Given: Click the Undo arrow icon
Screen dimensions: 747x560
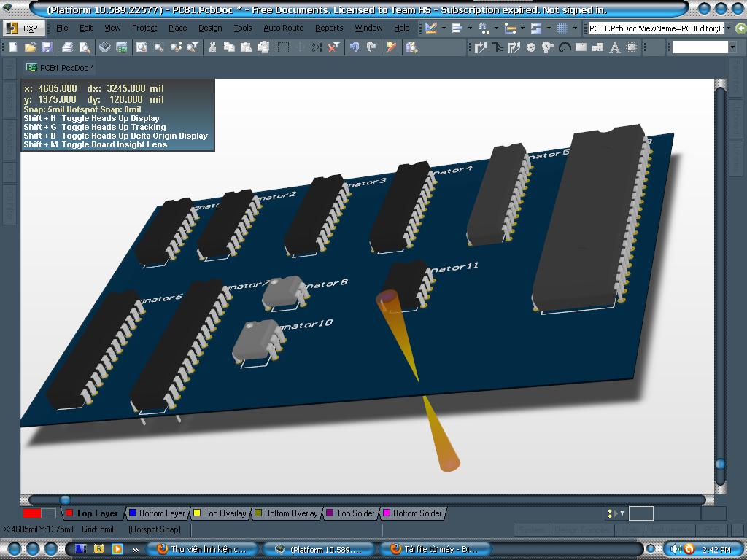Looking at the screenshot, I should coord(355,47).
